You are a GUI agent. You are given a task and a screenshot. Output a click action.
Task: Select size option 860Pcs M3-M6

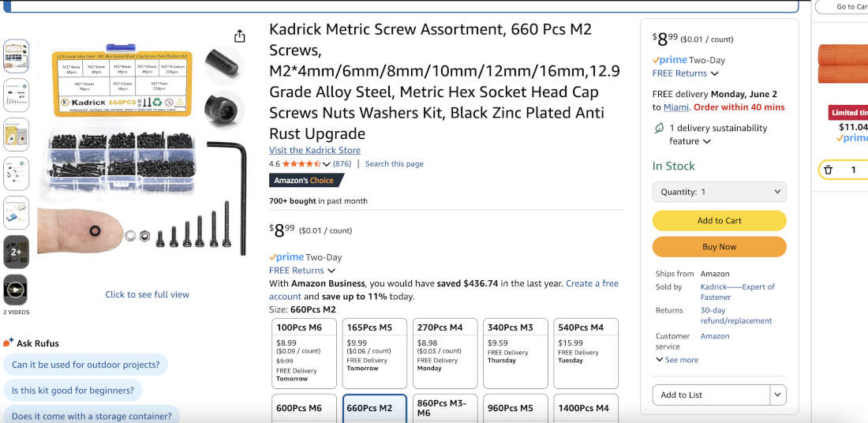pos(444,409)
